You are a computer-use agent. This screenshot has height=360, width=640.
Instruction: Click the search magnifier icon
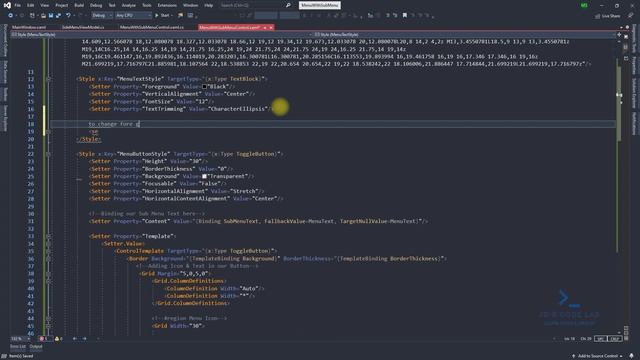[x=288, y=5]
